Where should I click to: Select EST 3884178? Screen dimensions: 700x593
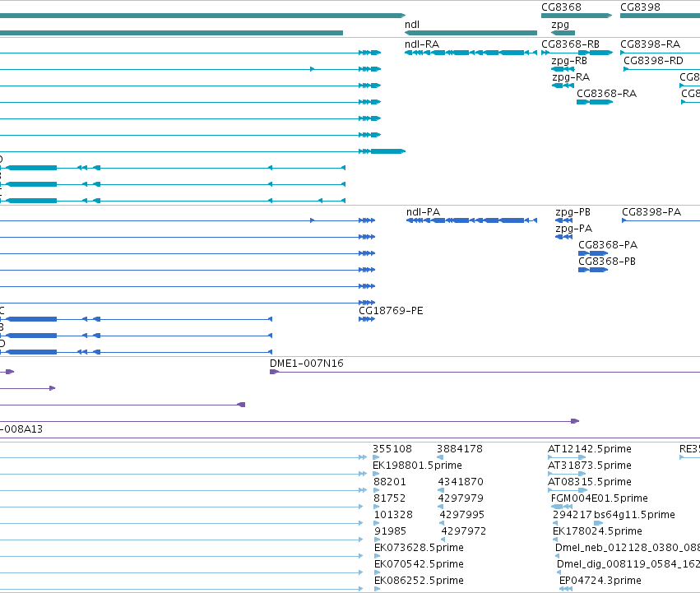click(440, 457)
